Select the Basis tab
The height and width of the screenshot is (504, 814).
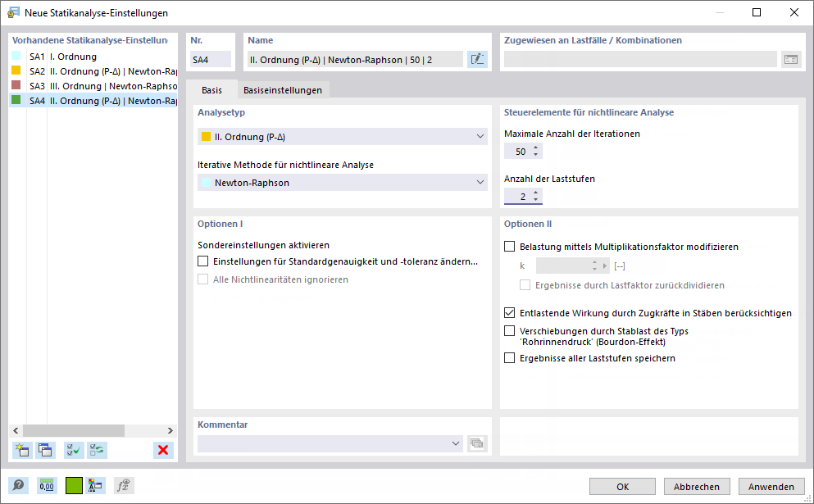[211, 90]
